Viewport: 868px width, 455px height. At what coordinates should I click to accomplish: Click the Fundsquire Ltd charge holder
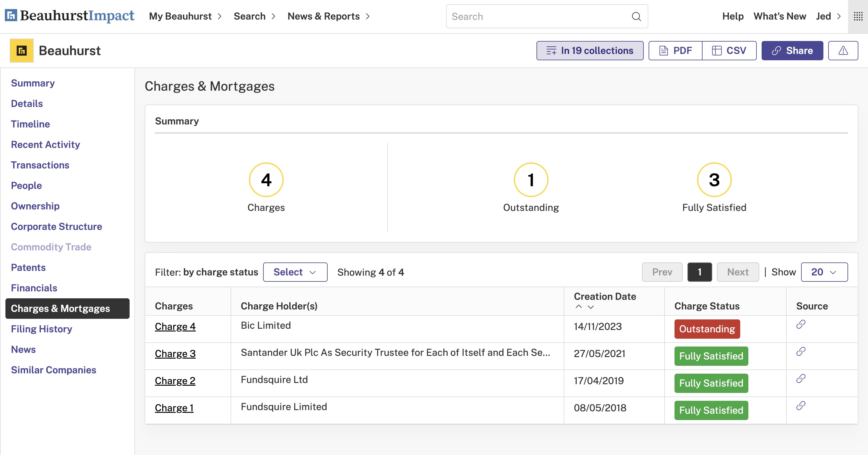(x=274, y=380)
